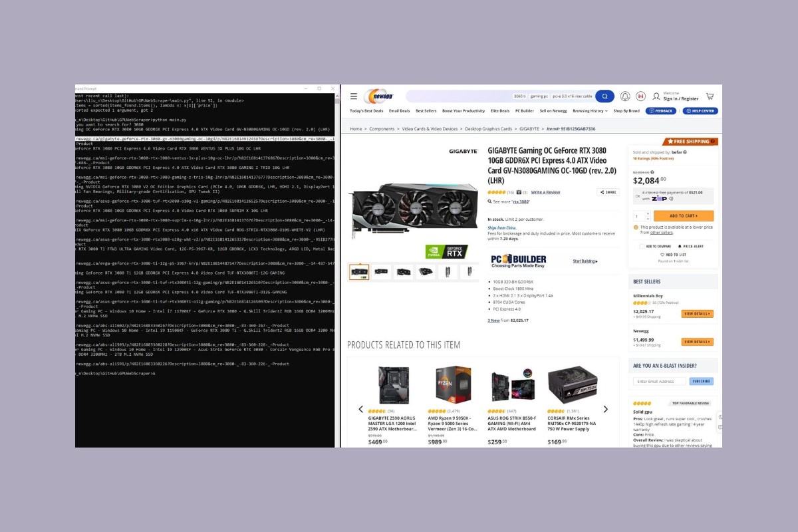Click the search magnifier beside See more
798x532 pixels.
490,201
